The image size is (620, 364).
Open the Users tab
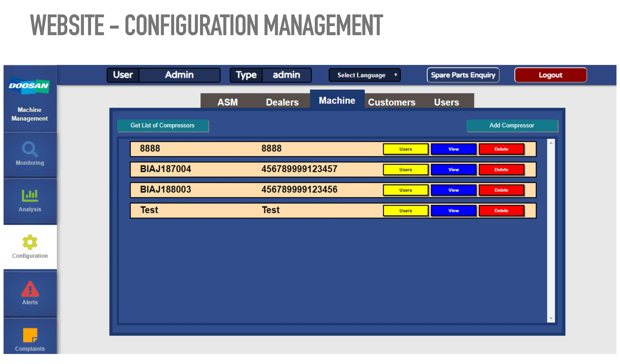[446, 102]
